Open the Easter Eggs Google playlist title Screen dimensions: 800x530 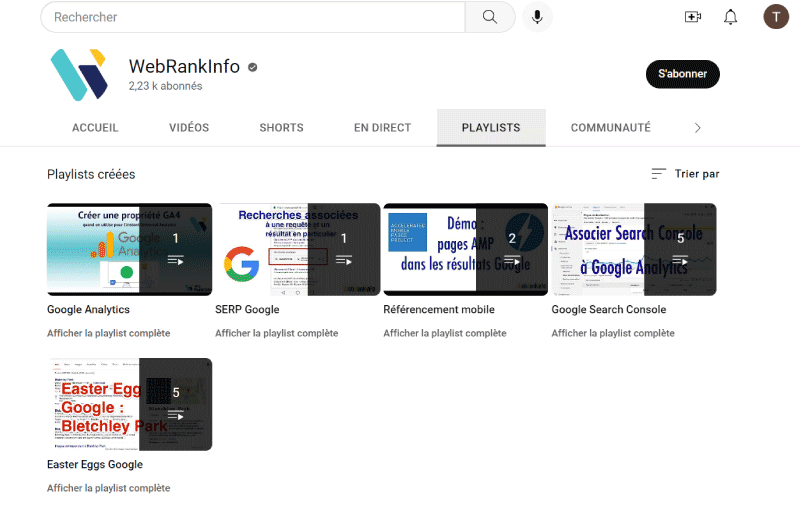click(x=95, y=464)
